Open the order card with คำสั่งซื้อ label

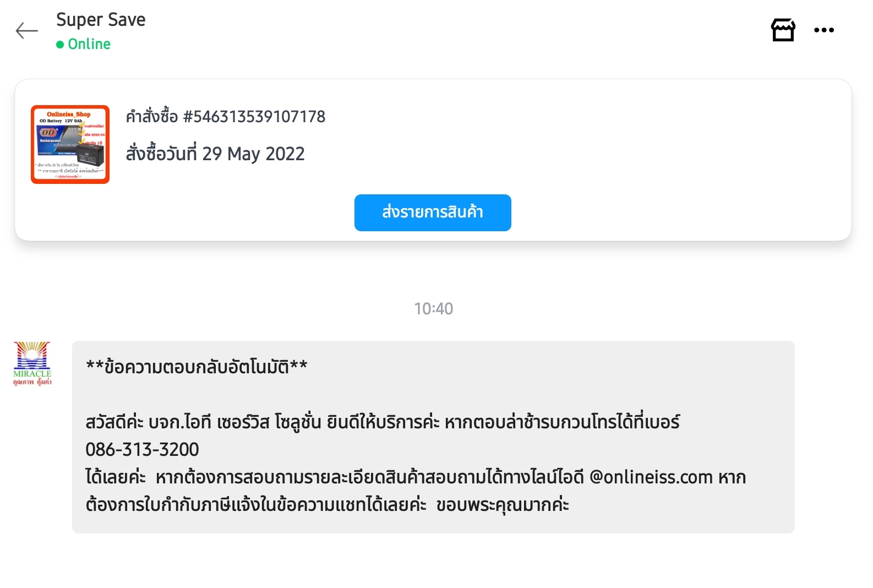(x=433, y=160)
